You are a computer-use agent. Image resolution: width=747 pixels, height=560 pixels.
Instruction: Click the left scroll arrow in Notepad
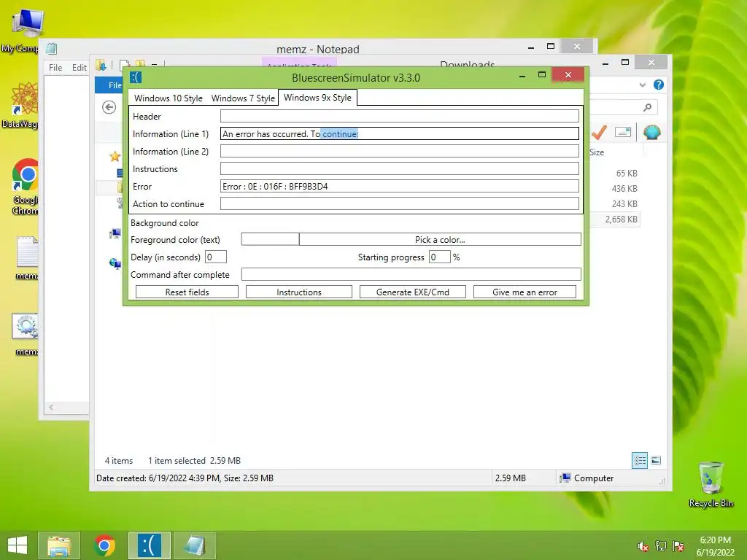click(x=51, y=407)
